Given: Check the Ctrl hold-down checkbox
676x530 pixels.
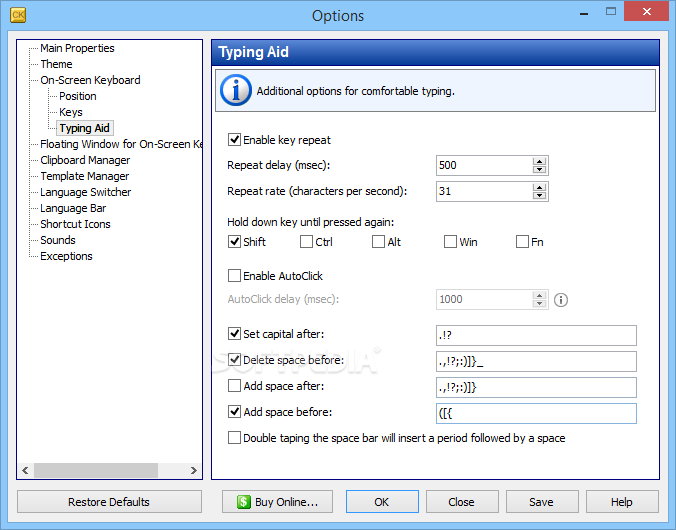Looking at the screenshot, I should point(306,241).
